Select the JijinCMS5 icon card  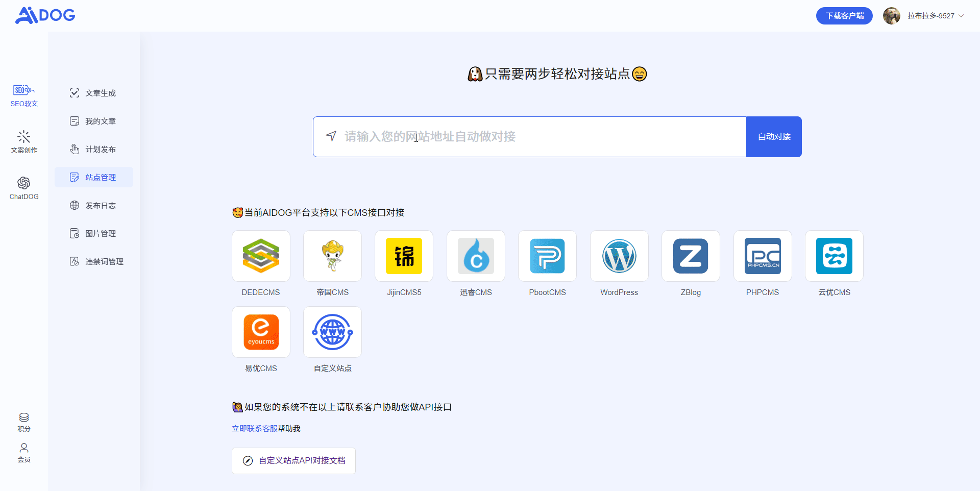click(x=404, y=256)
